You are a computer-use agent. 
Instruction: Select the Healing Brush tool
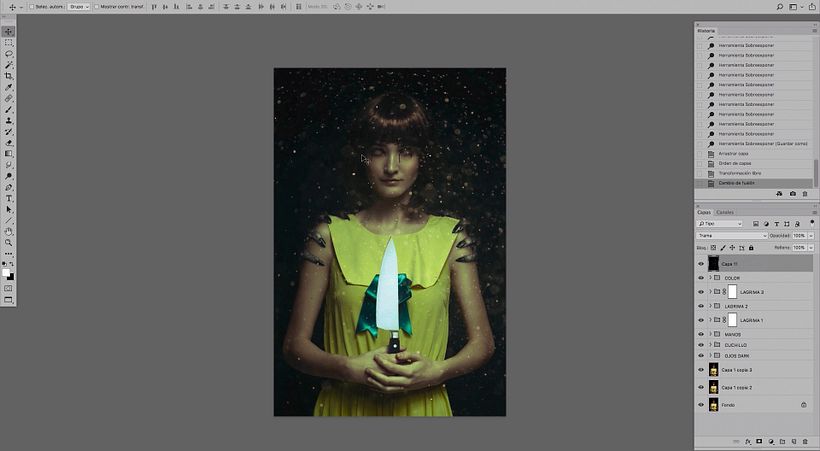coord(8,98)
